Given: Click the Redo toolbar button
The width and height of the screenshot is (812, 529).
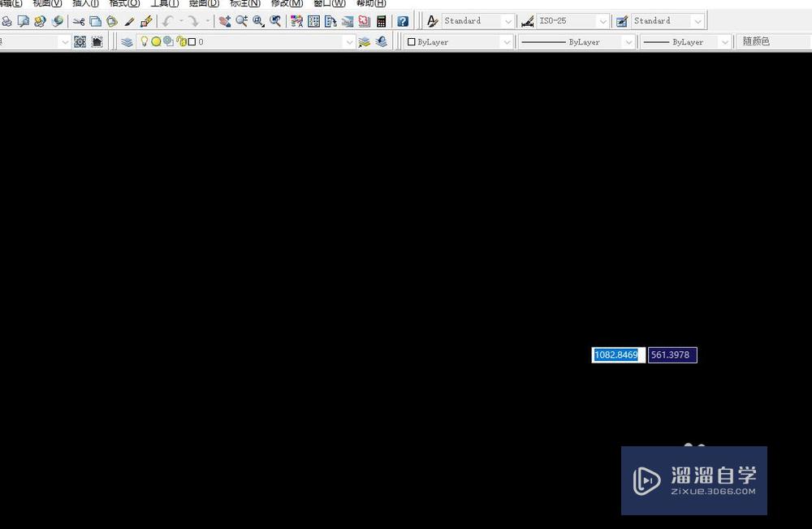Looking at the screenshot, I should click(x=192, y=21).
